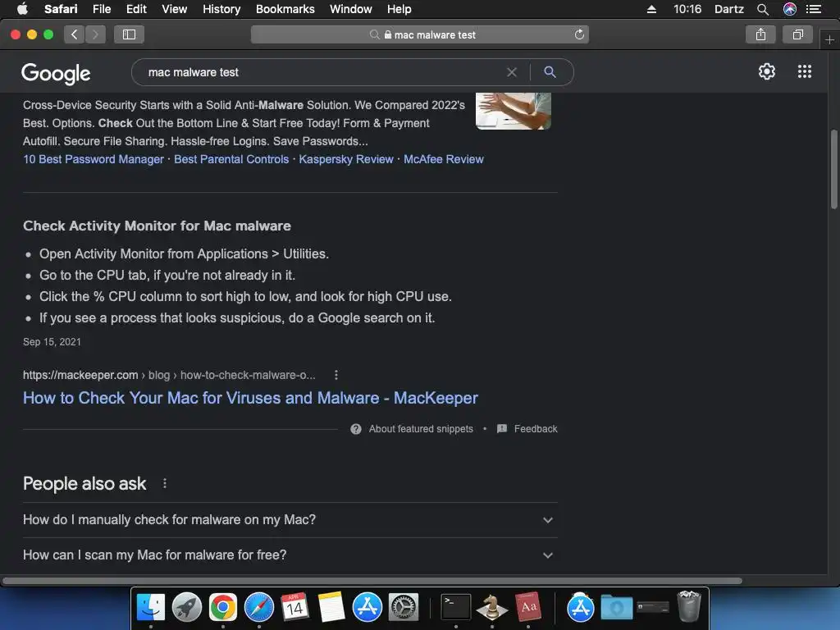Click the Dartz user name in menu bar
840x630 pixels.
(728, 9)
